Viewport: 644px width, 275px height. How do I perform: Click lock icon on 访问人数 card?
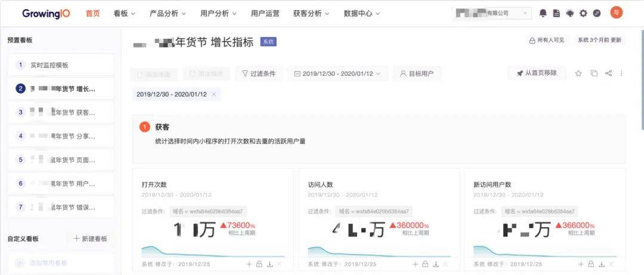click(x=425, y=264)
